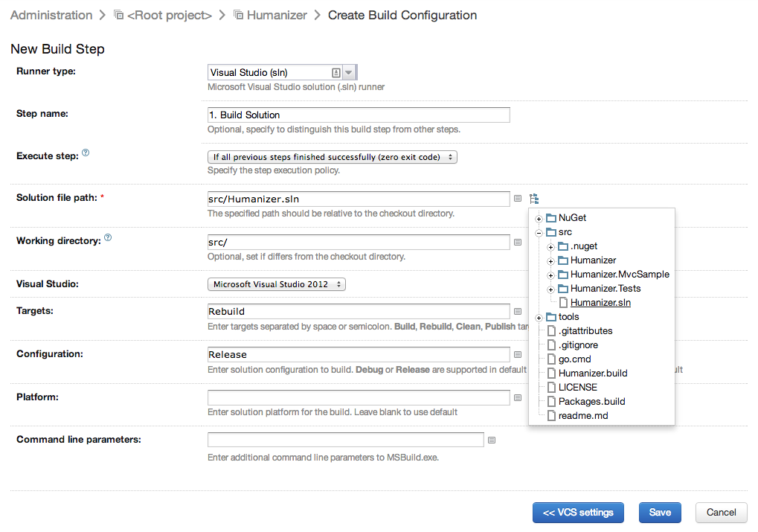This screenshot has height=532, width=758.
Task: Open the Visual Studio version dropdown
Action: pos(277,284)
